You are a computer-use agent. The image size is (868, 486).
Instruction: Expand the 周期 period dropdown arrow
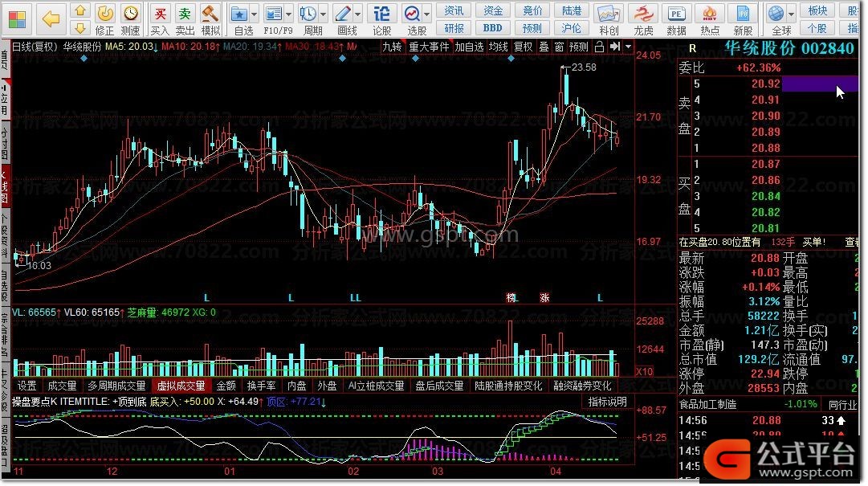pos(324,14)
